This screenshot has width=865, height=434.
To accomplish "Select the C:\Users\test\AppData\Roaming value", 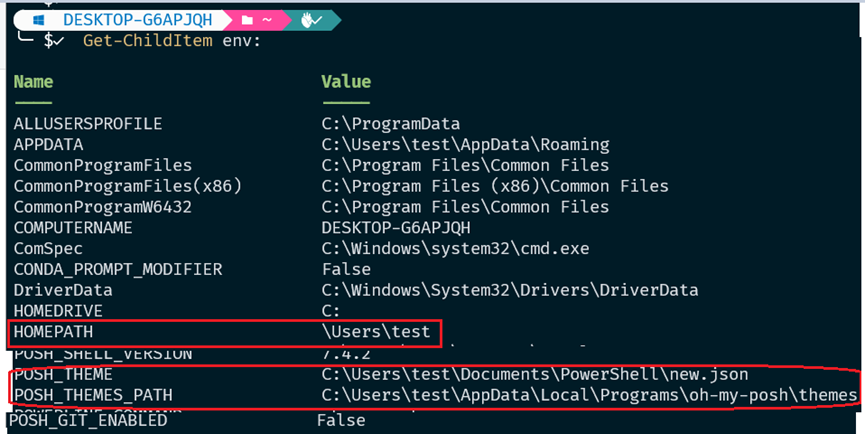I will point(466,144).
